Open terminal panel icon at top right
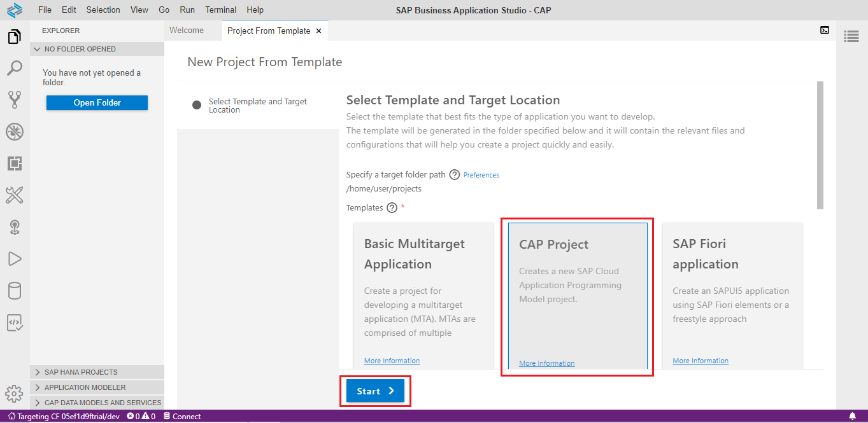 click(824, 30)
